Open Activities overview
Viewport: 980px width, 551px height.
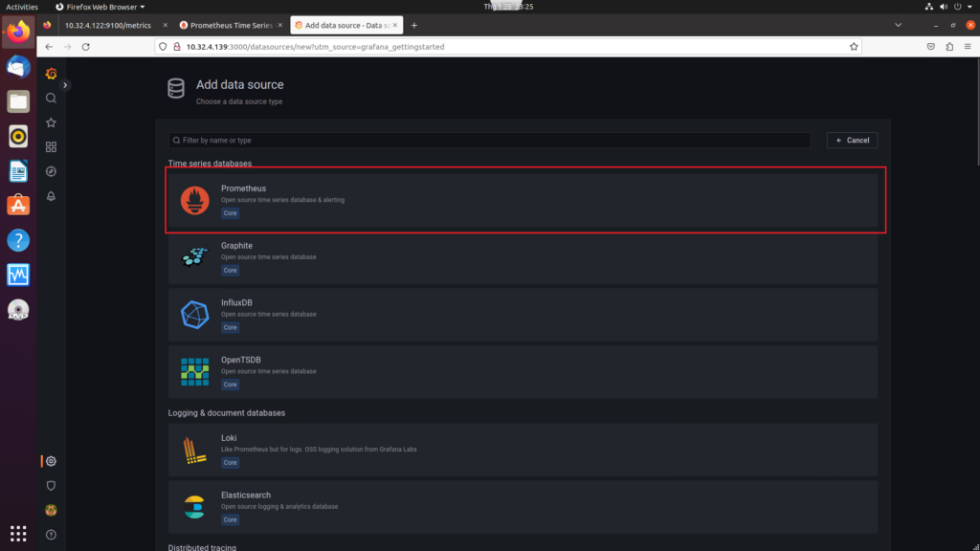tap(22, 7)
